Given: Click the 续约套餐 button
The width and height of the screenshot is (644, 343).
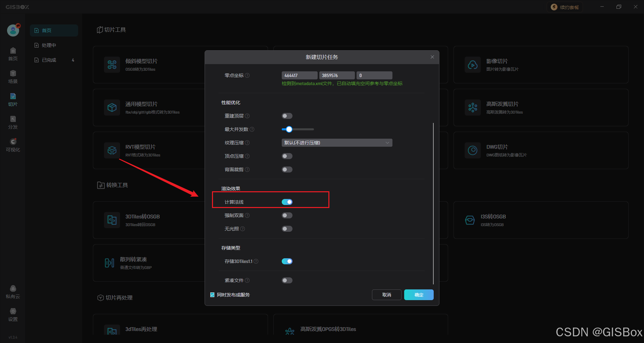Looking at the screenshot, I should (565, 7).
